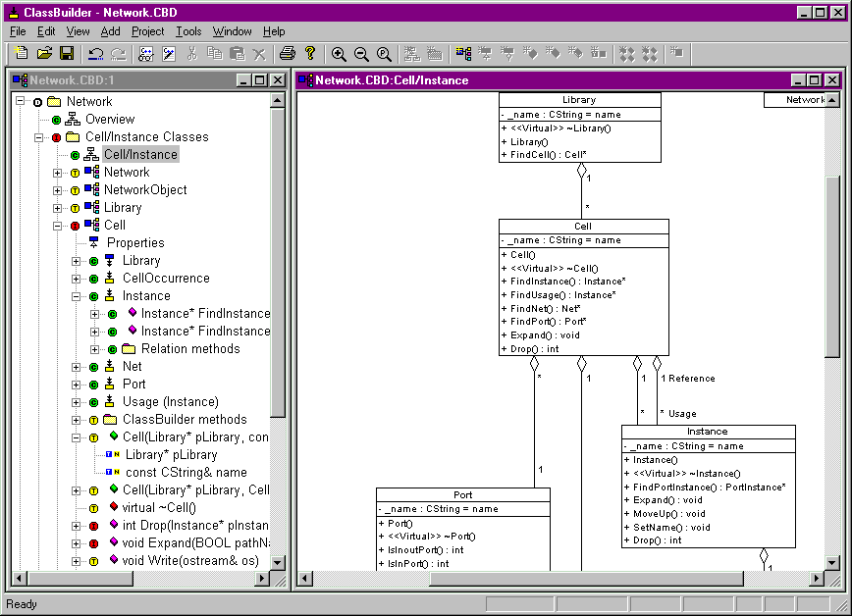This screenshot has width=852, height=616.
Task: Click the Undo arrow toolbar icon
Action: [95, 53]
